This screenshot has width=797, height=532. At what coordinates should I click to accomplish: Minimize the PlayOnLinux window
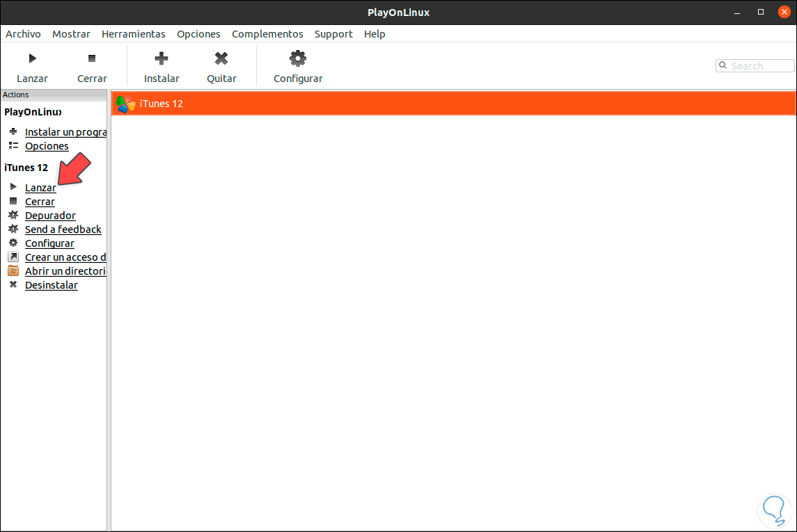737,13
